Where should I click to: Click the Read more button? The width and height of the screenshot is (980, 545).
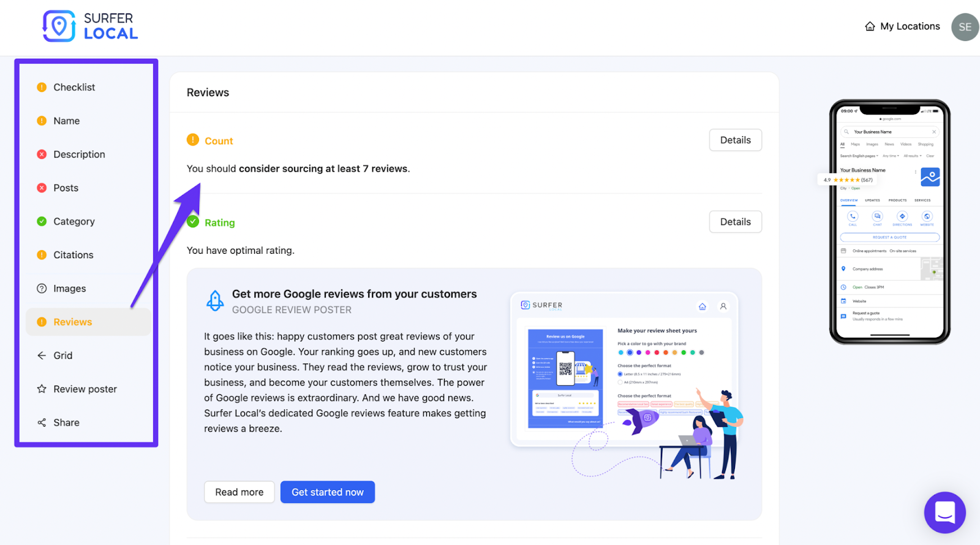tap(239, 492)
